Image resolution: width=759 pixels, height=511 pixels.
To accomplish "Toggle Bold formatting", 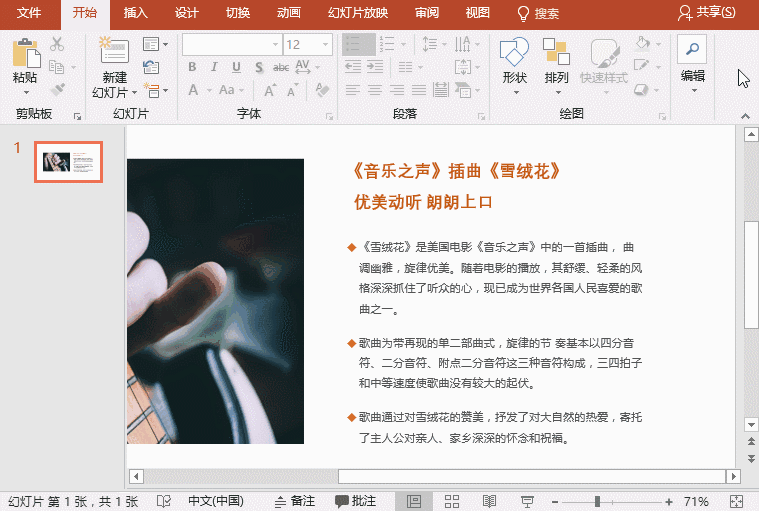I will click(192, 67).
